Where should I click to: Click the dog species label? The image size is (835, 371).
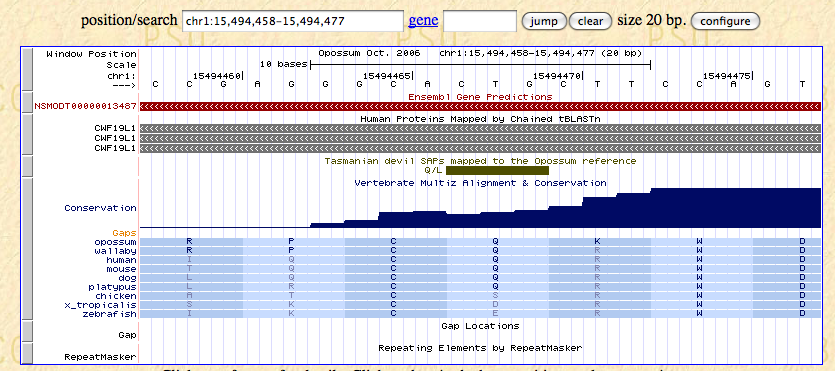(127, 278)
